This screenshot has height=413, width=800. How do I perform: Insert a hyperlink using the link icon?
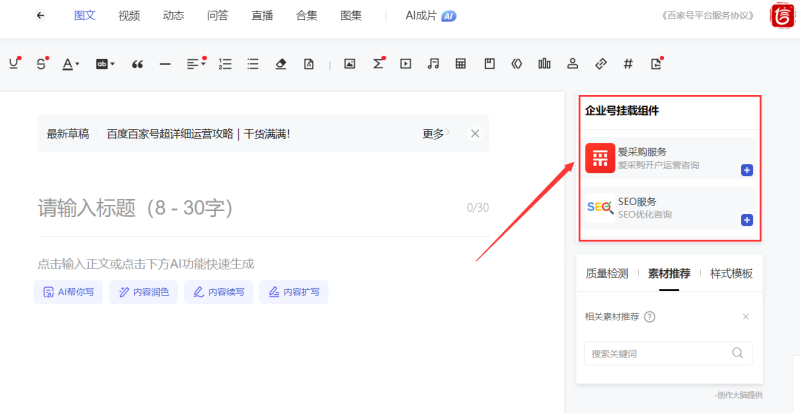[600, 64]
